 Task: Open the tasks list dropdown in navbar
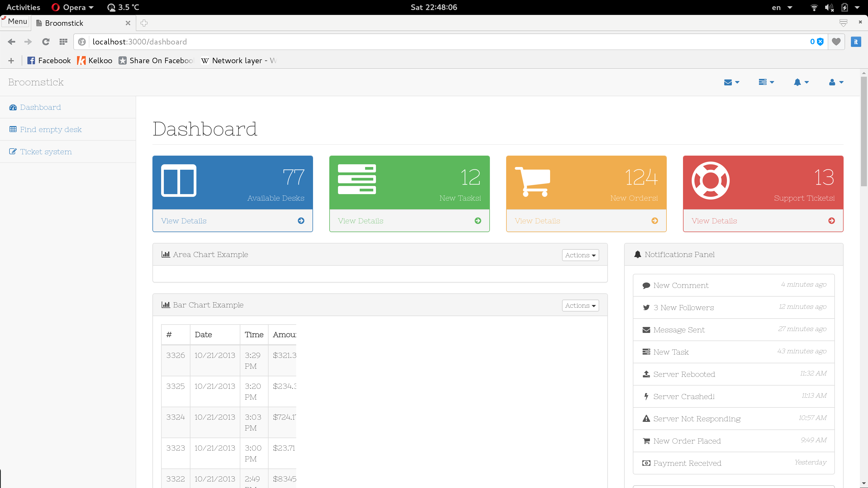[766, 82]
